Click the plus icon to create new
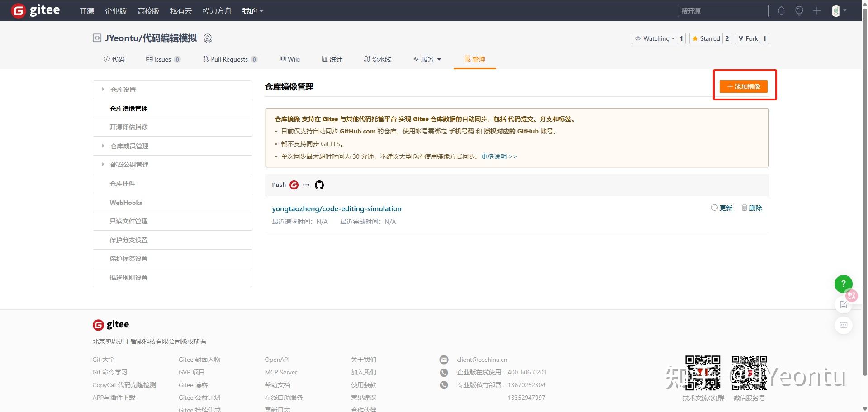Viewport: 868px width, 412px height. [x=817, y=10]
